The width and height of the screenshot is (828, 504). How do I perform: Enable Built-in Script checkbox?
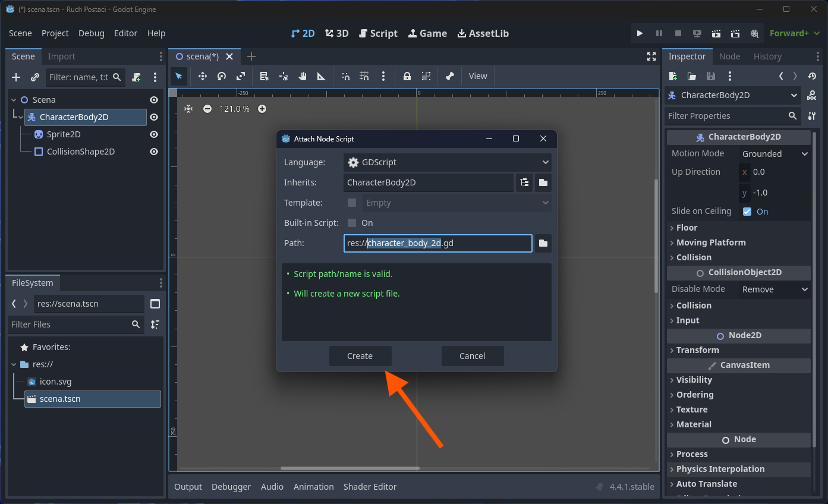(352, 223)
